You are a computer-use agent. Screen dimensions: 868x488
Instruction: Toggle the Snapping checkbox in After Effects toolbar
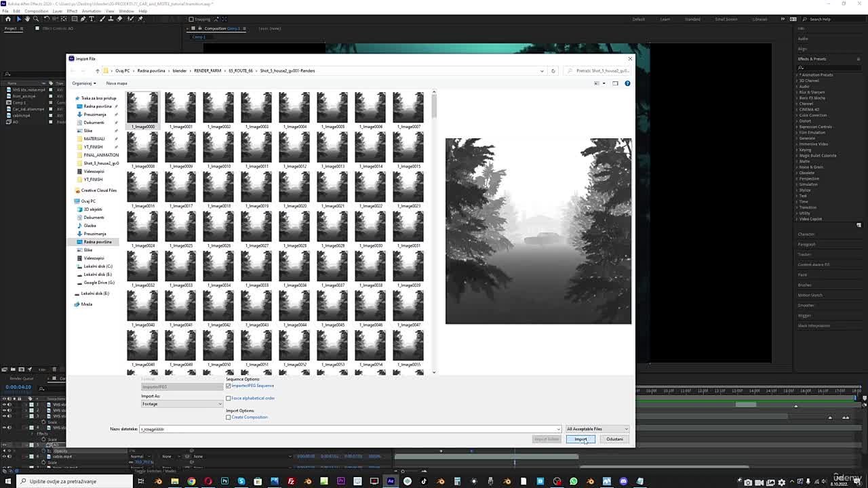191,19
